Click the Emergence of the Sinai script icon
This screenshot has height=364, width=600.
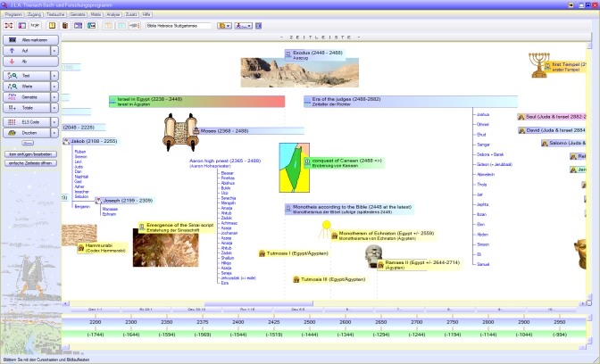coord(142,226)
